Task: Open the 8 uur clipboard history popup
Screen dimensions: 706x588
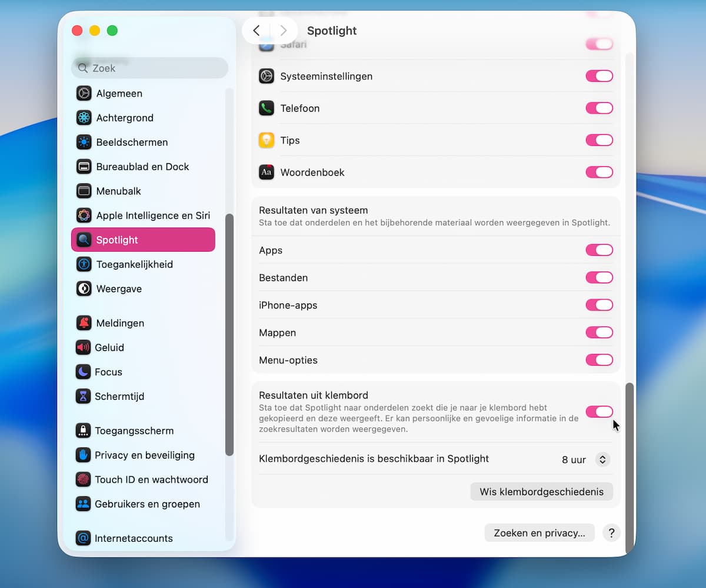Action: point(602,460)
